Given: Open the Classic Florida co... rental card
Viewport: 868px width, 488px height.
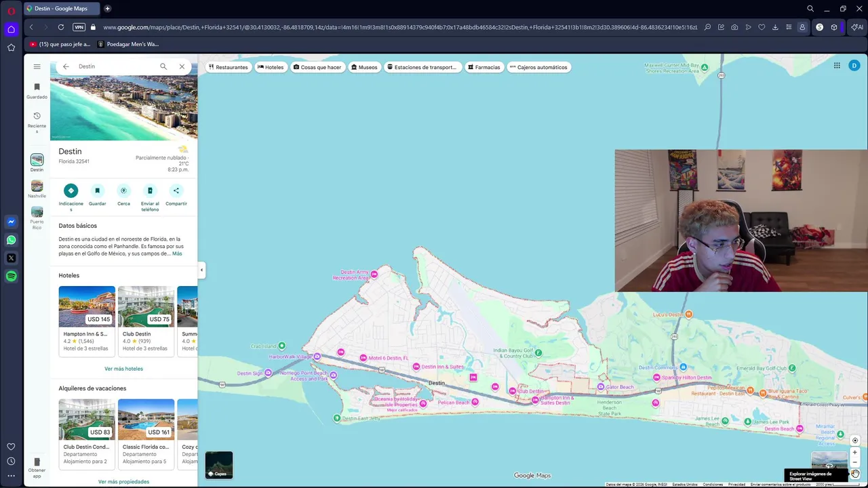Looking at the screenshot, I should click(146, 434).
